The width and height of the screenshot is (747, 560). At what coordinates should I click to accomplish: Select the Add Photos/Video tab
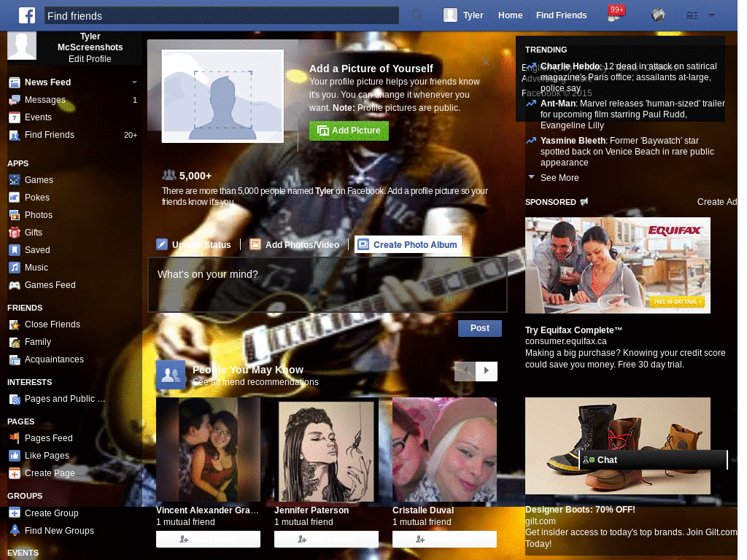[x=295, y=245]
